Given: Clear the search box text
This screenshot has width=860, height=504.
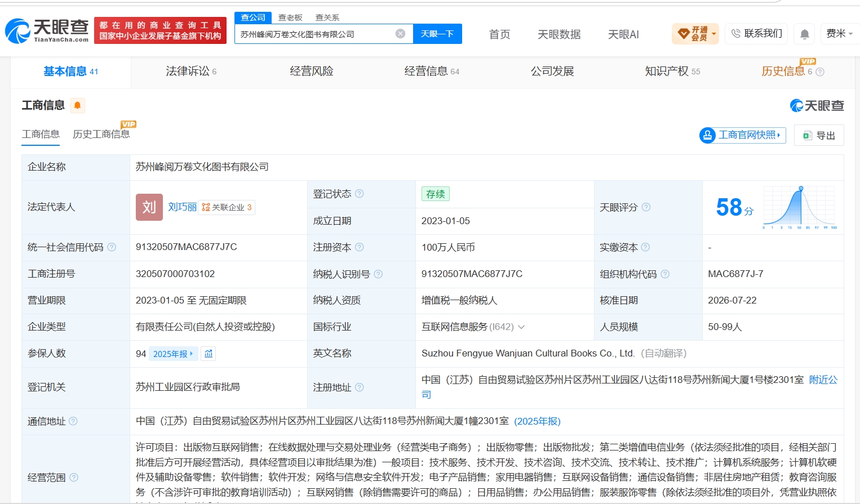Looking at the screenshot, I should click(x=400, y=34).
